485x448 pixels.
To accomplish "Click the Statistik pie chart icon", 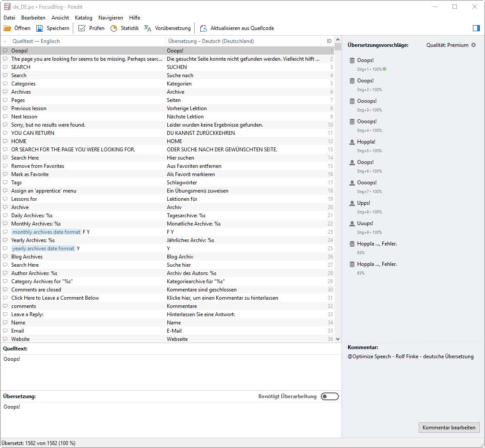I will pos(114,28).
